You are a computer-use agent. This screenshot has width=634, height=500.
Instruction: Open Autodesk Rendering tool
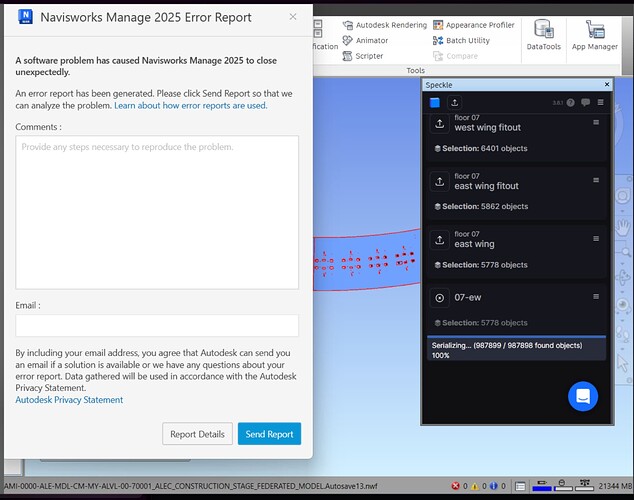385,25
